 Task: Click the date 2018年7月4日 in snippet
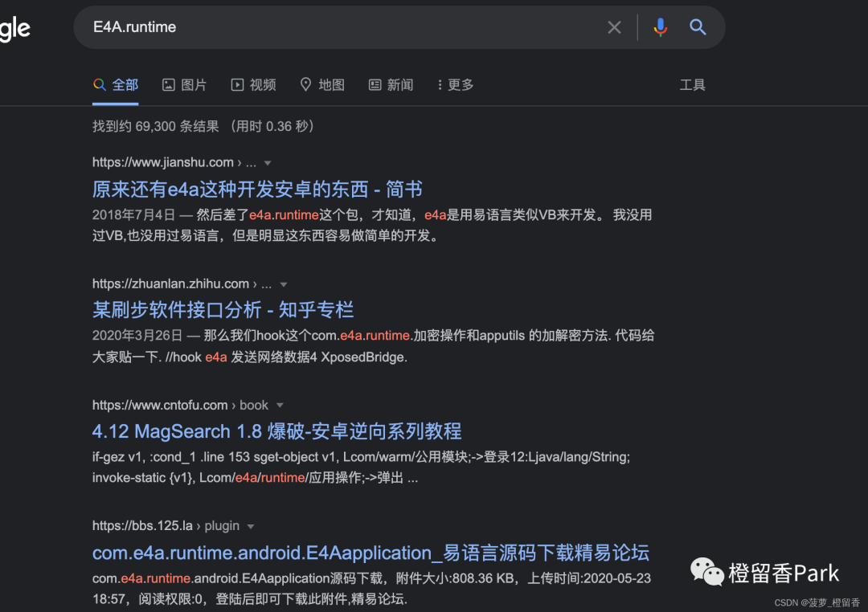pos(133,214)
